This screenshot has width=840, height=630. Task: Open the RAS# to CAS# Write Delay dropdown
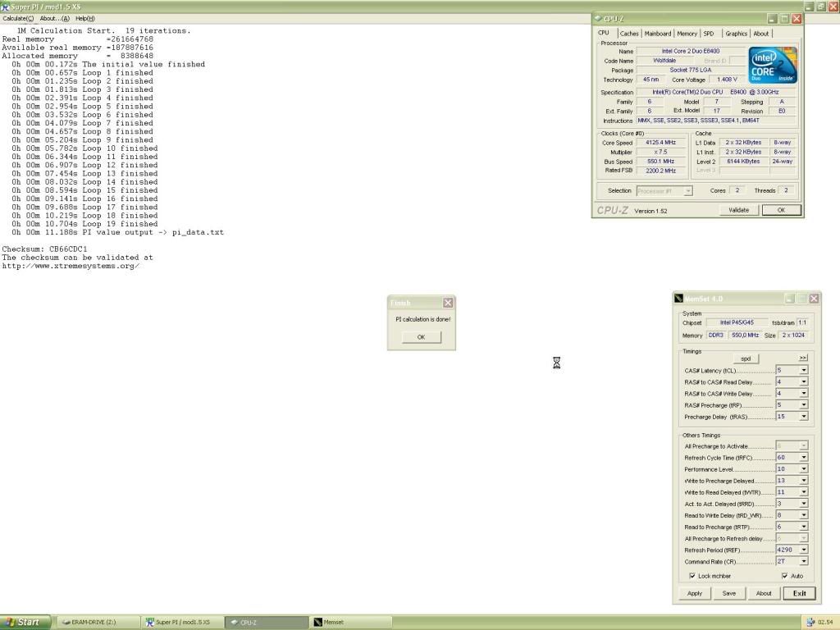tap(804, 393)
